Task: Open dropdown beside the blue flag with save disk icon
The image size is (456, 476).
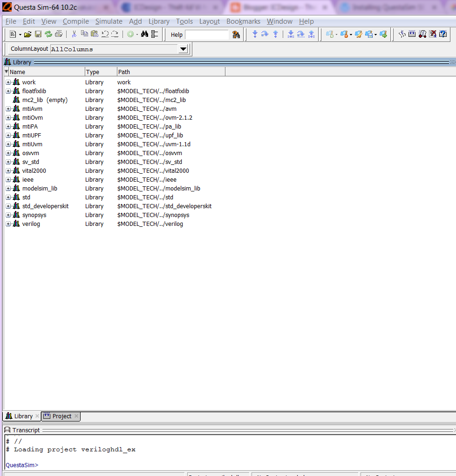Action: click(375, 34)
